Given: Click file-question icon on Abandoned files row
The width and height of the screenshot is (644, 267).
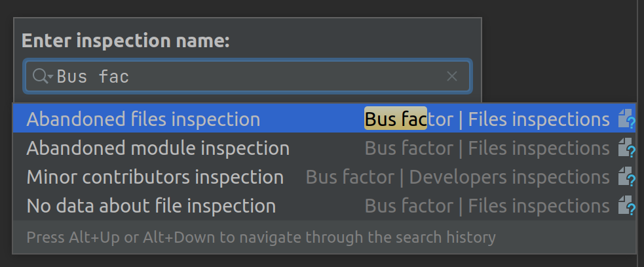Looking at the screenshot, I should tap(626, 119).
